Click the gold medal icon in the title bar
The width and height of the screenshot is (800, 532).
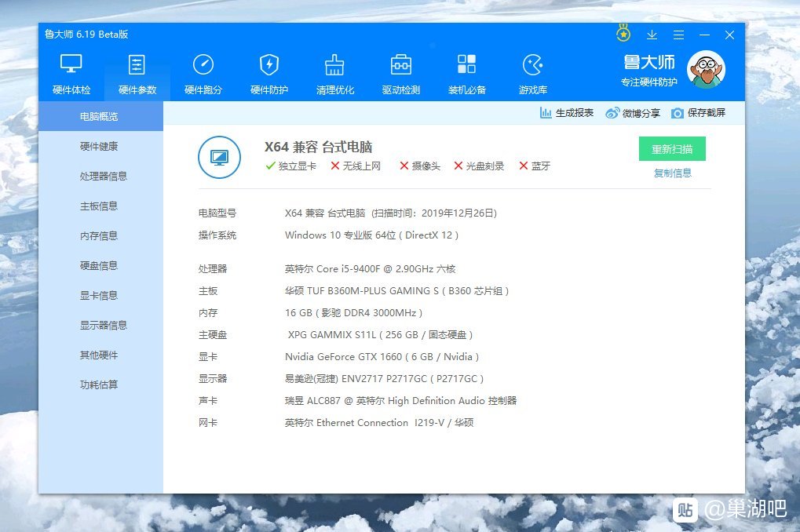(x=623, y=34)
